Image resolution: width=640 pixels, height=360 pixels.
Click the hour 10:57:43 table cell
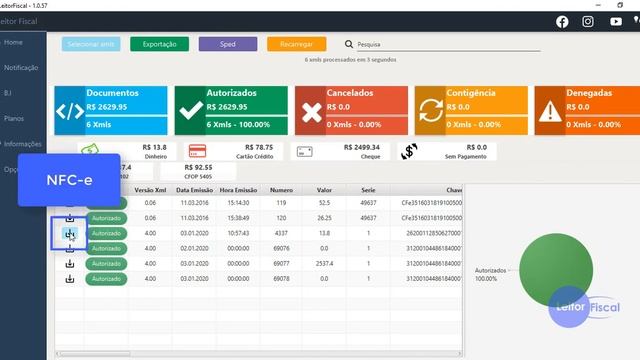coord(238,233)
